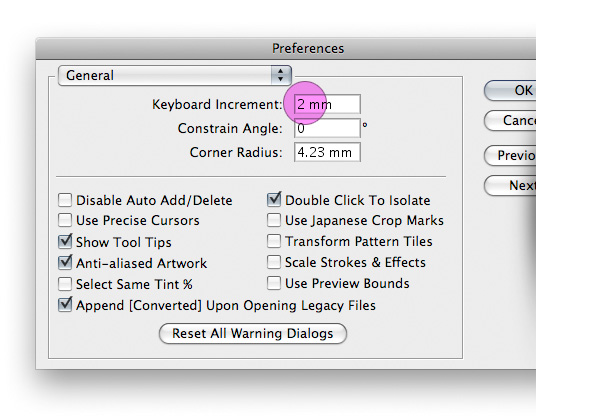Uncheck Append [Converted] Upon Opening Legacy Files

pyautogui.click(x=65, y=305)
